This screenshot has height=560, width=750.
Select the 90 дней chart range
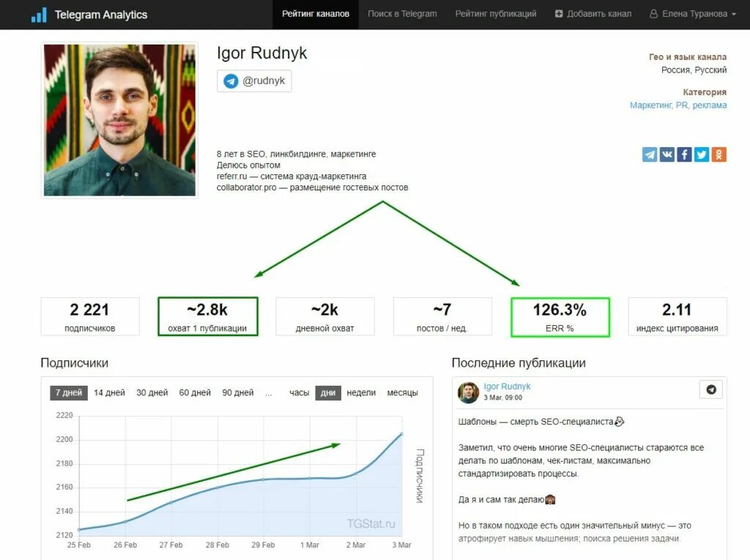tap(238, 392)
